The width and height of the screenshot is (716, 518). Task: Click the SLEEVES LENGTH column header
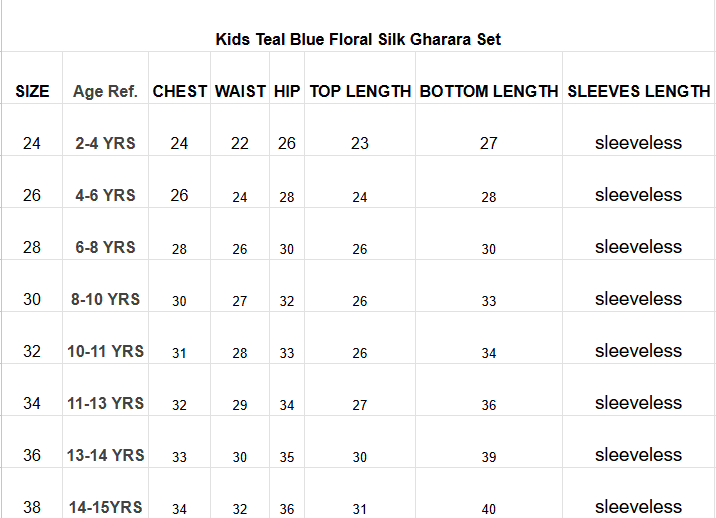click(638, 91)
